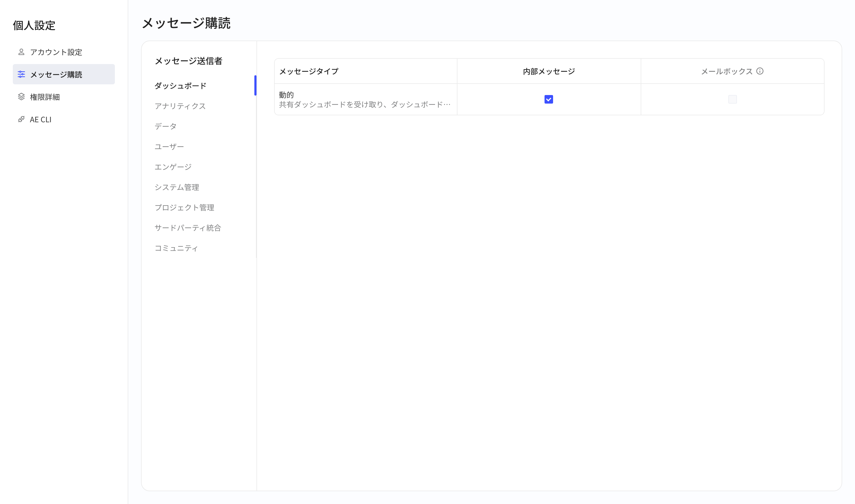855x504 pixels.
Task: Click the 動的 message type label
Action: 286,95
